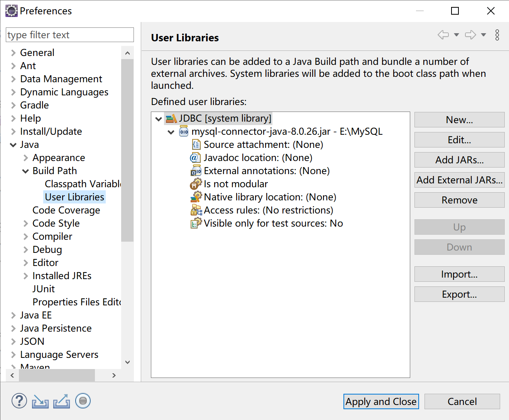Open the Code Coverage preferences page
The image size is (509, 420).
[x=66, y=210]
